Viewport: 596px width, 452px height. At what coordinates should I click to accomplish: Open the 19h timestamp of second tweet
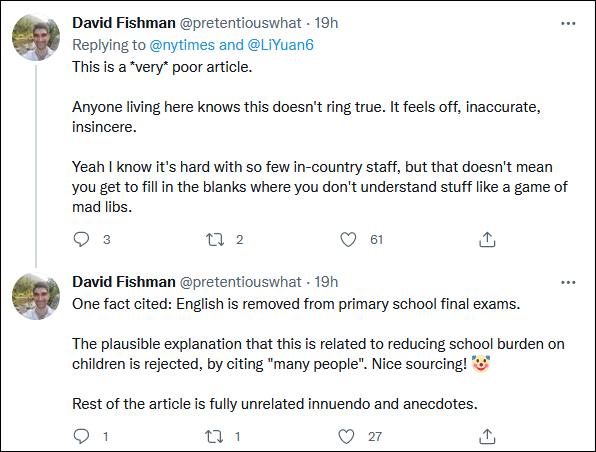pos(326,282)
